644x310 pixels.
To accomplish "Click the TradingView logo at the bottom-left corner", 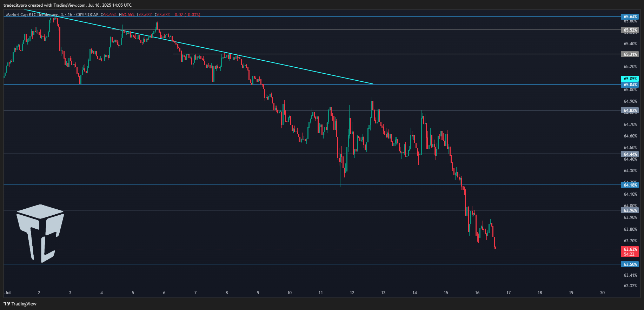I will click(x=20, y=304).
